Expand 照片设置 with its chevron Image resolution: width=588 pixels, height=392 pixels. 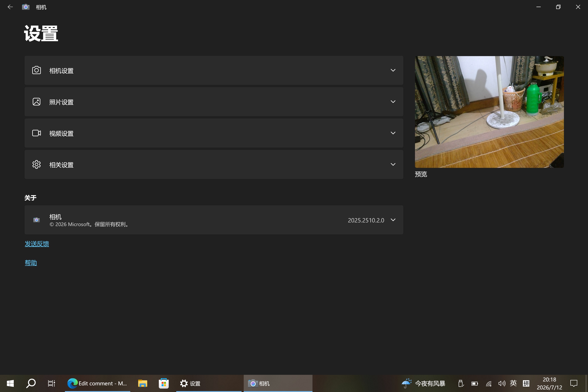(393, 102)
